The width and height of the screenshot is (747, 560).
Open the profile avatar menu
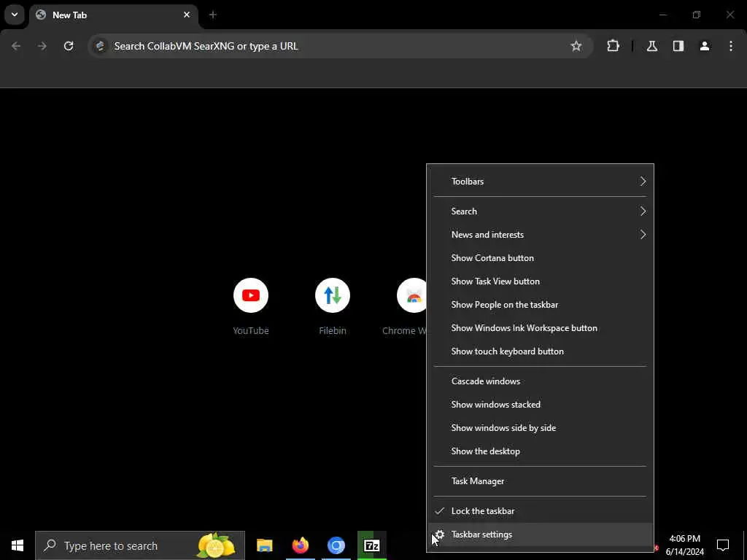705,46
